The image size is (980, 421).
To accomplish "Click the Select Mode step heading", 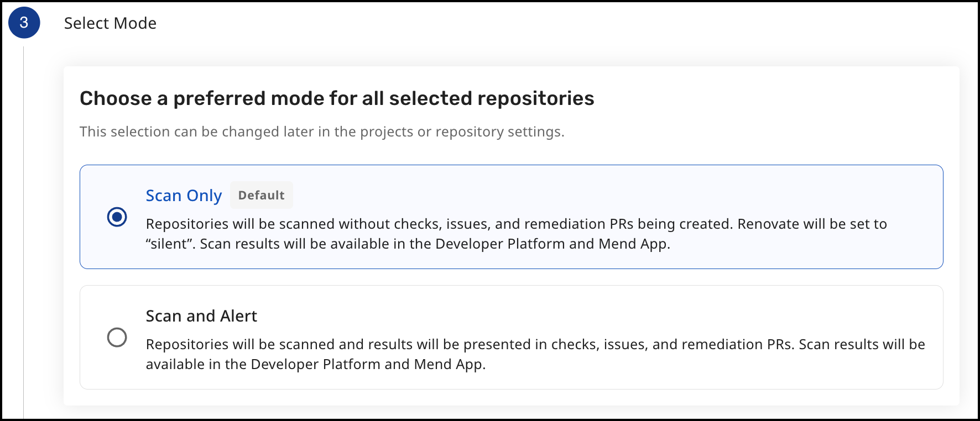I will (110, 23).
